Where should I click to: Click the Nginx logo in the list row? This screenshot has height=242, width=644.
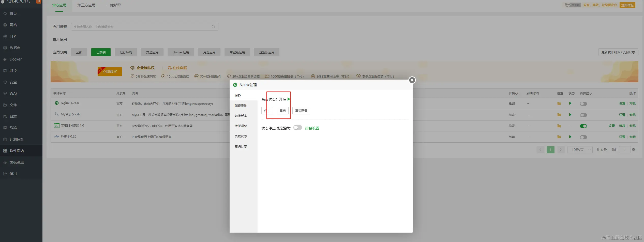tap(57, 103)
